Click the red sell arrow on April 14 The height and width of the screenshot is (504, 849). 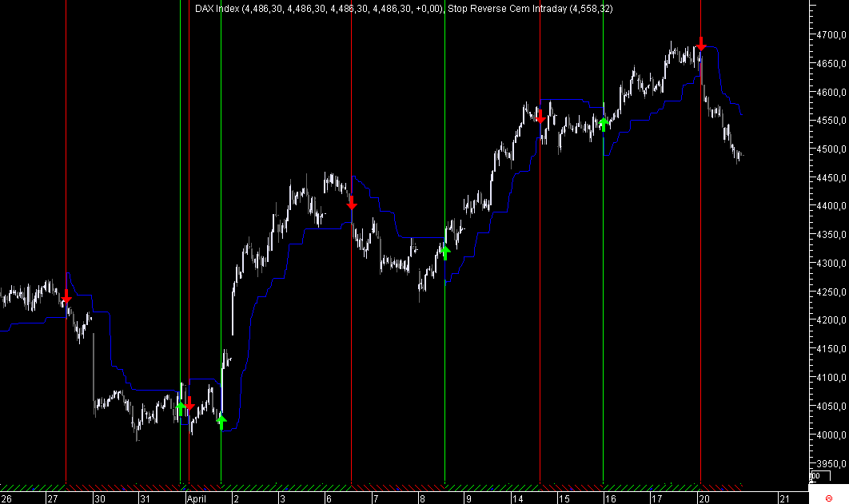(540, 116)
